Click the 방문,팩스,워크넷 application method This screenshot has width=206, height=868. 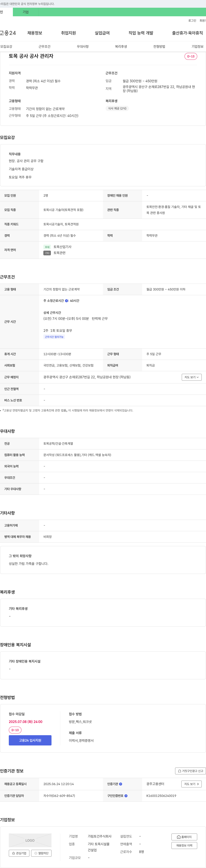[80, 722]
